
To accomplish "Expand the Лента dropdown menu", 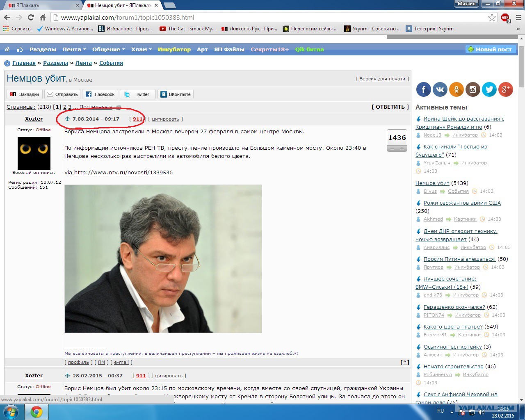I will click(74, 49).
